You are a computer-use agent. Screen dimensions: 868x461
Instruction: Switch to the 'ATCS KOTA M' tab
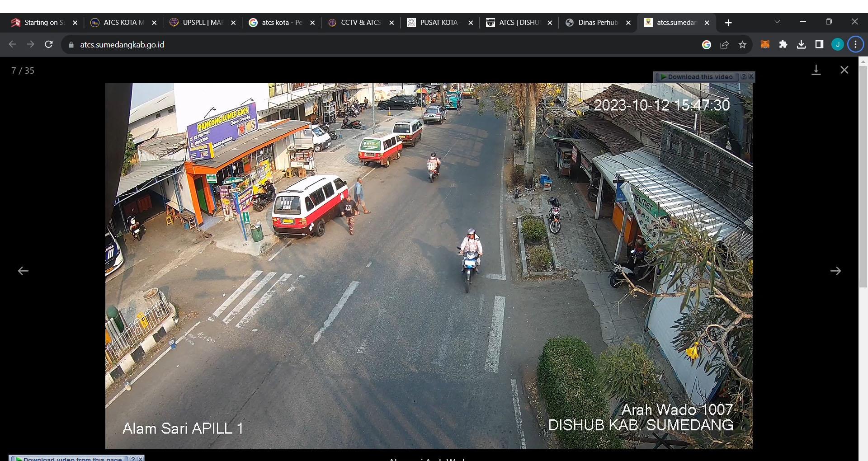[x=123, y=23]
